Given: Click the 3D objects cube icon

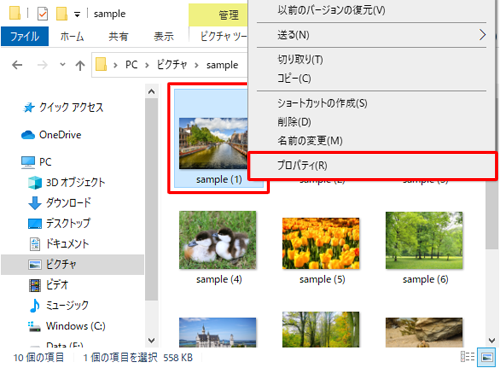Looking at the screenshot, I should pos(35,183).
